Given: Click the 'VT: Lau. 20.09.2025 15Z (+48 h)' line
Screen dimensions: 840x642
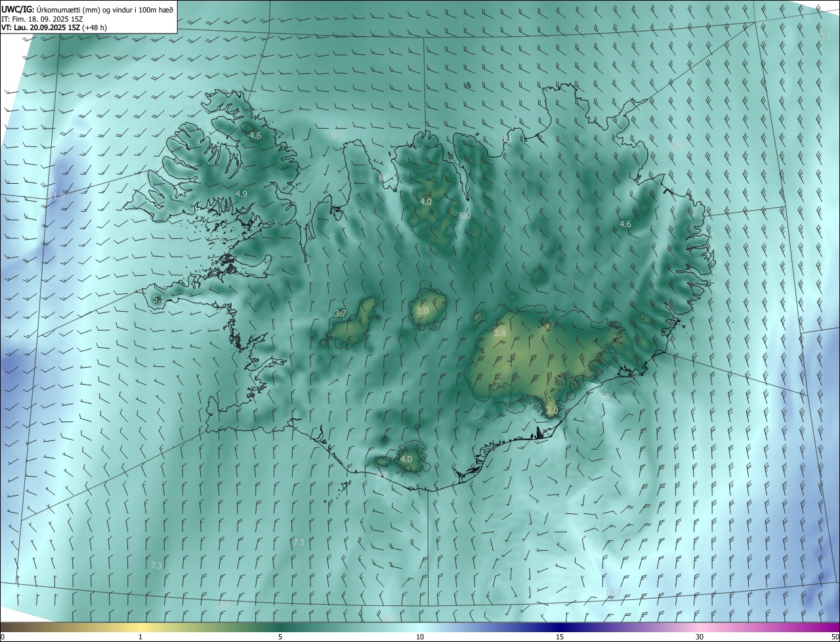Looking at the screenshot, I should point(54,28).
